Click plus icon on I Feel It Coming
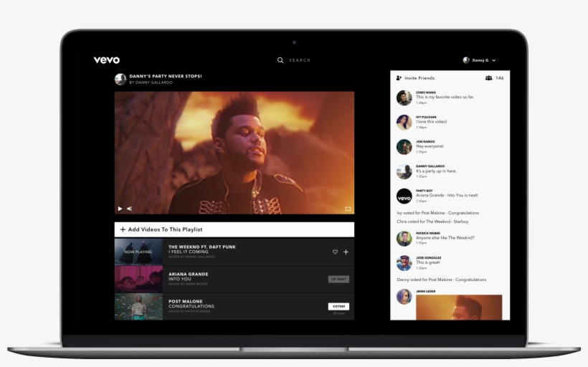The width and height of the screenshot is (588, 367). 346,252
